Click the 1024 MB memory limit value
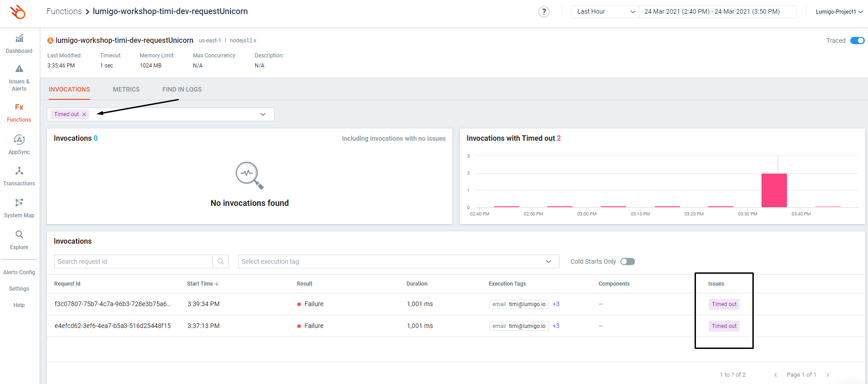The image size is (868, 384). pyautogui.click(x=151, y=66)
